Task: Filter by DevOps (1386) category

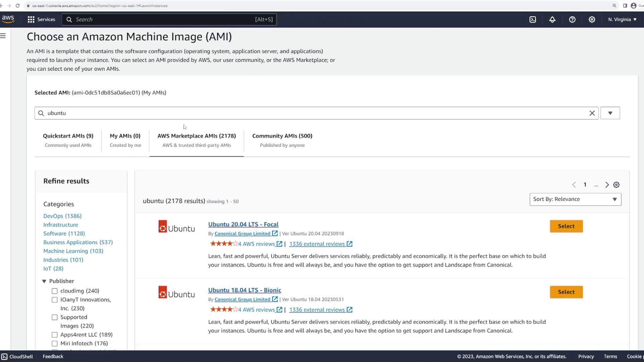Action: pyautogui.click(x=62, y=216)
